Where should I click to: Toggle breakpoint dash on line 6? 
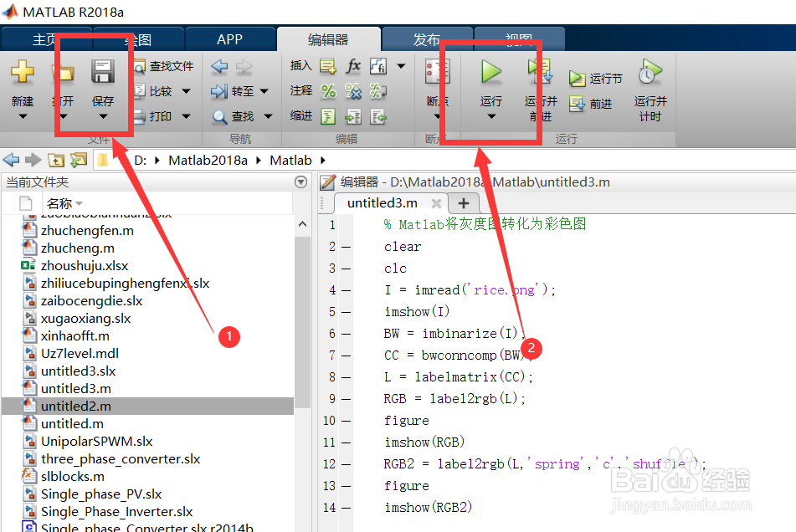(347, 335)
